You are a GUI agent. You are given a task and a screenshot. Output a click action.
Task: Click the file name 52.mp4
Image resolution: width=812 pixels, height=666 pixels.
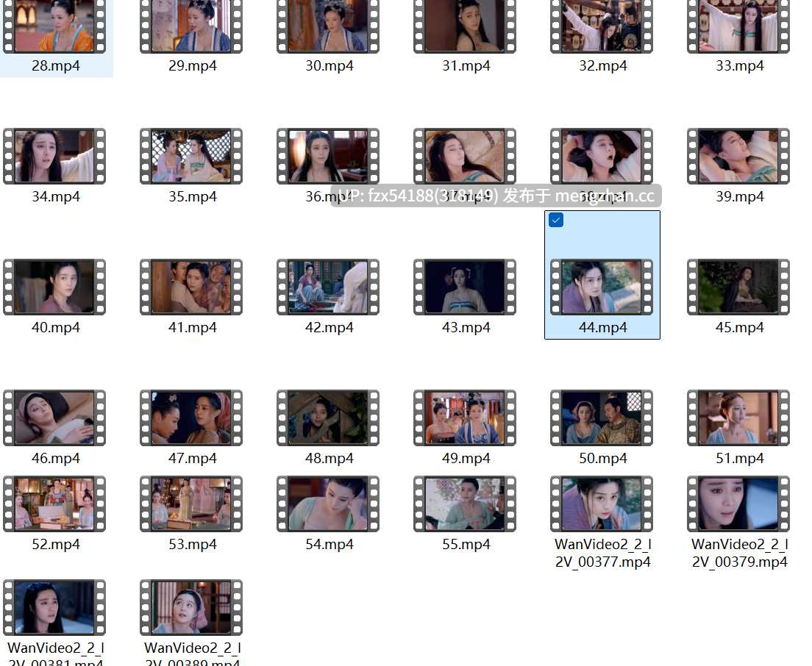[x=56, y=545]
